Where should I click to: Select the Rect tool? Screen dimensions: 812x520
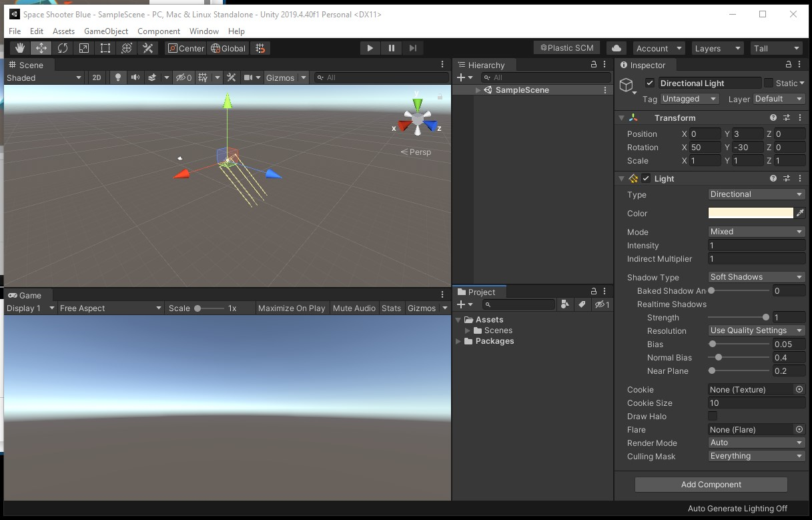tap(105, 48)
